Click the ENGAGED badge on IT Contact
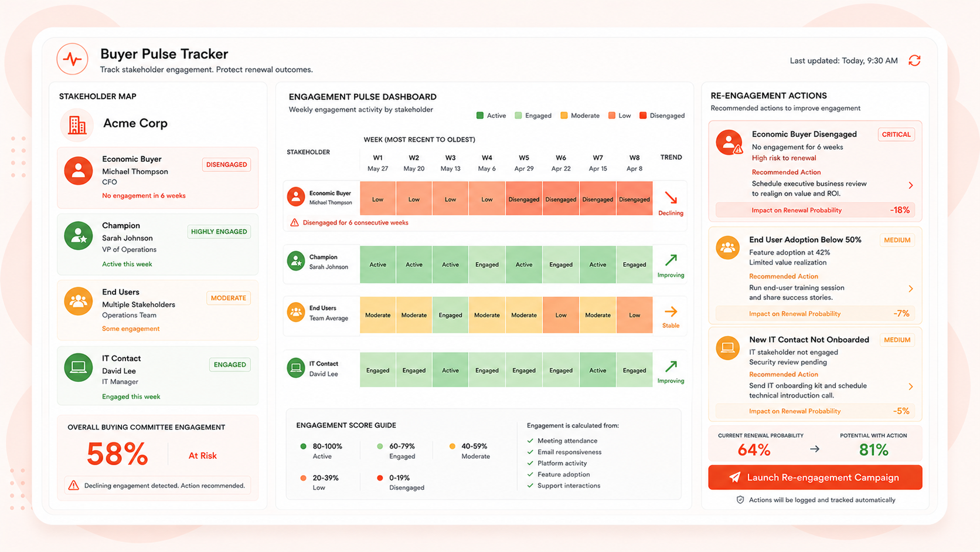 tap(230, 365)
